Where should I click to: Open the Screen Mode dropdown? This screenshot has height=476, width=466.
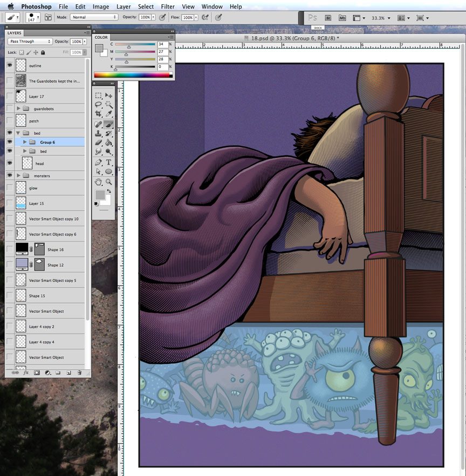point(422,18)
